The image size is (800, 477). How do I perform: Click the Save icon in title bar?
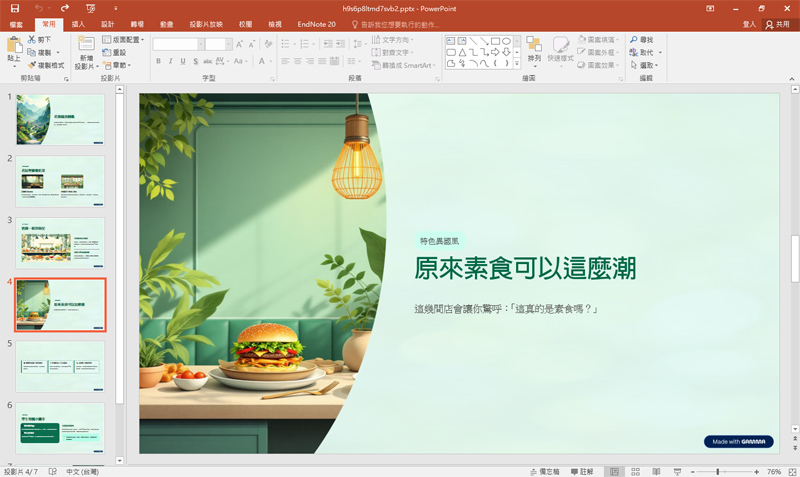pyautogui.click(x=14, y=8)
